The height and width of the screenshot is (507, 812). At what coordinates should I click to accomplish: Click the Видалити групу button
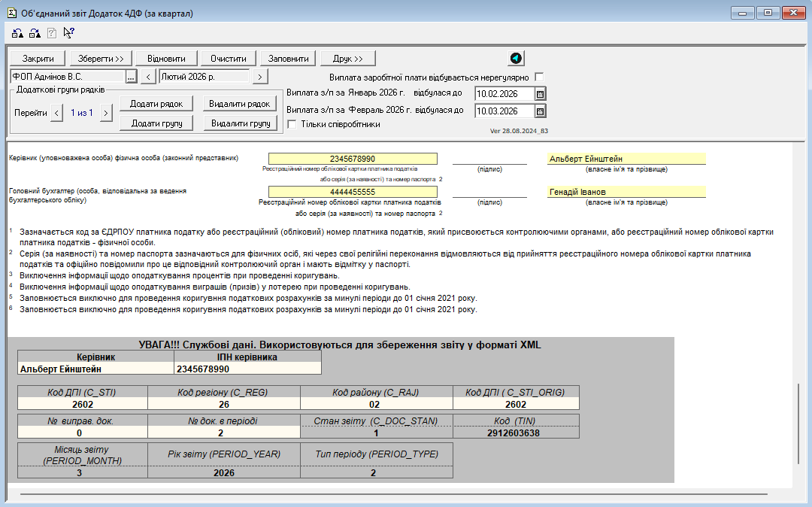(240, 123)
